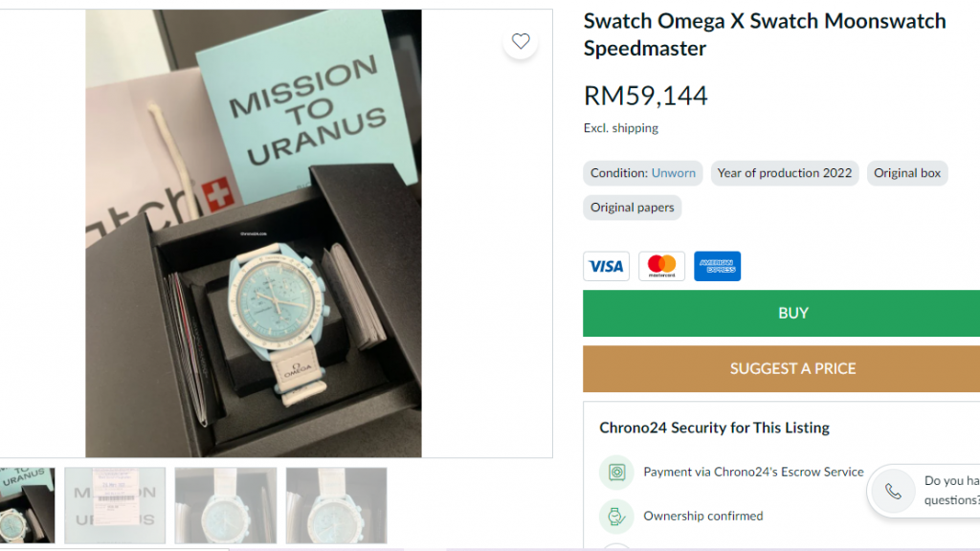Screen dimensions: 980x551
Task: Click the heart favorite icon
Action: (x=521, y=41)
